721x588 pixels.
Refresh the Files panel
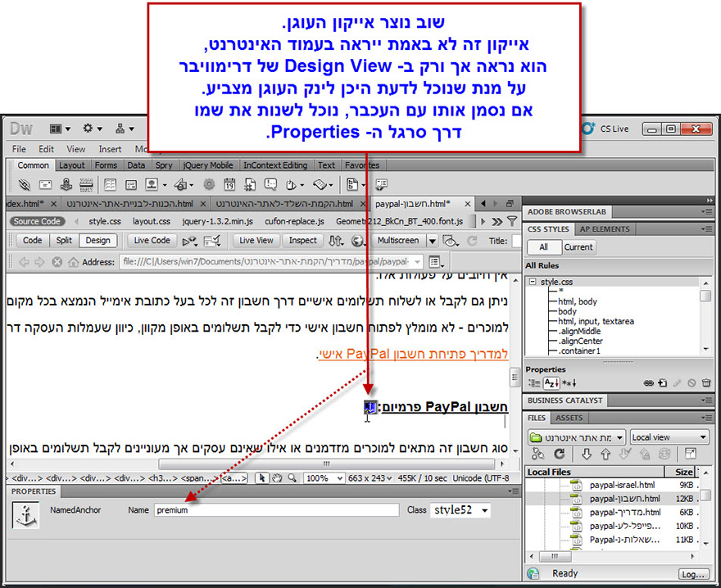(559, 454)
